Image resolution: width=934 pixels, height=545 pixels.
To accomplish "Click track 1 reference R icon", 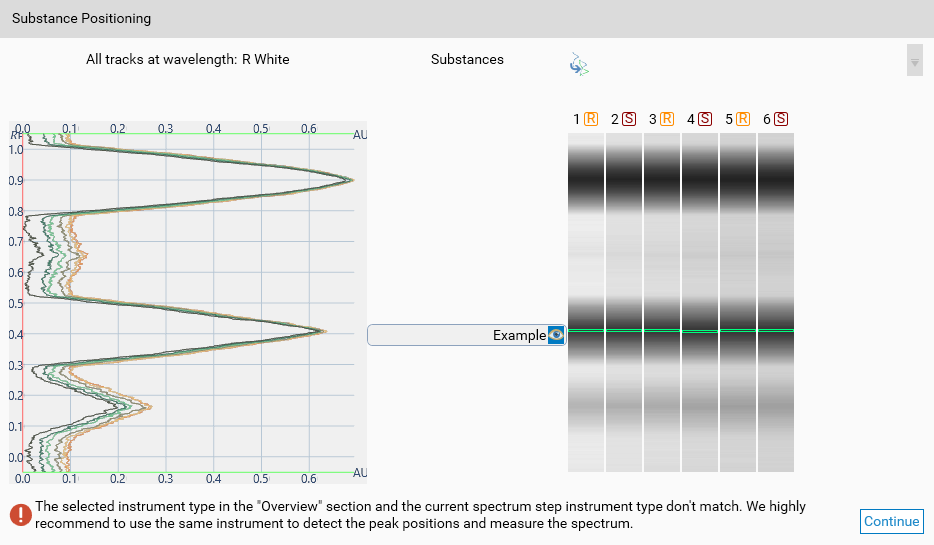I will pyautogui.click(x=591, y=119).
